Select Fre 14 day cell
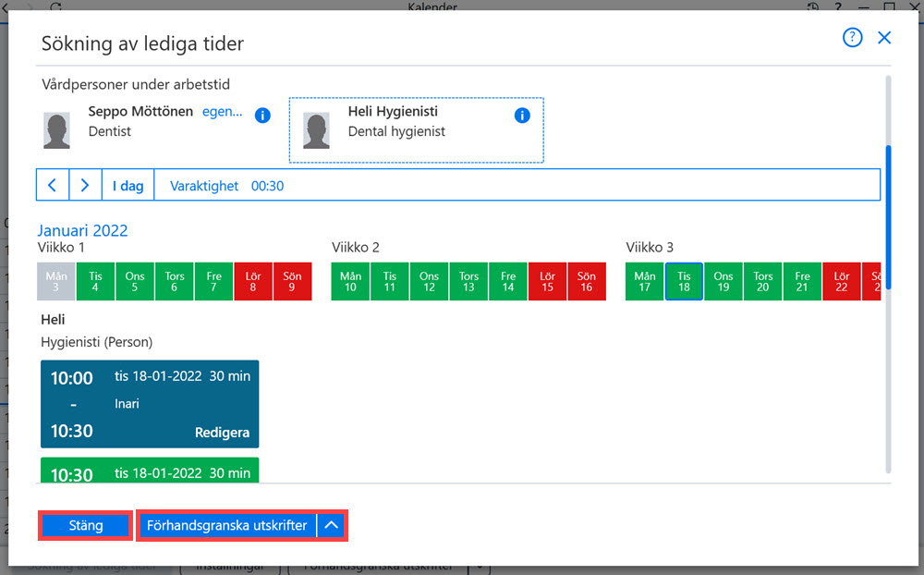 [508, 281]
